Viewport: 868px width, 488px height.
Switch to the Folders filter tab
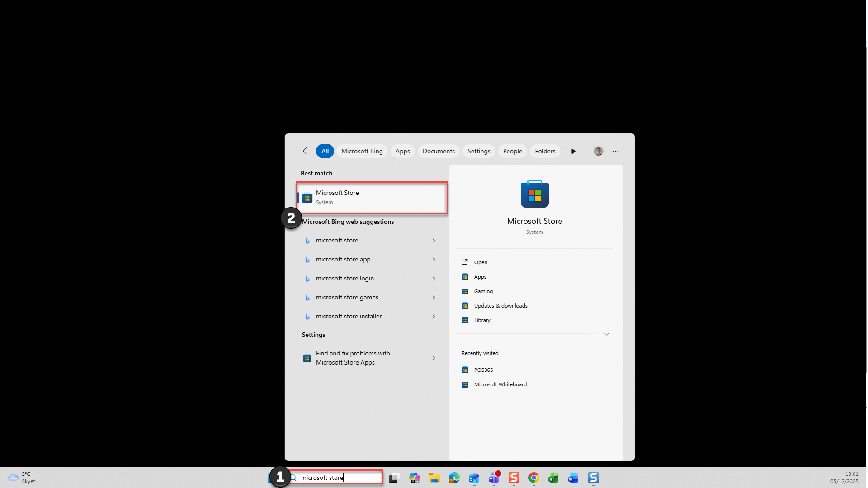tap(545, 151)
